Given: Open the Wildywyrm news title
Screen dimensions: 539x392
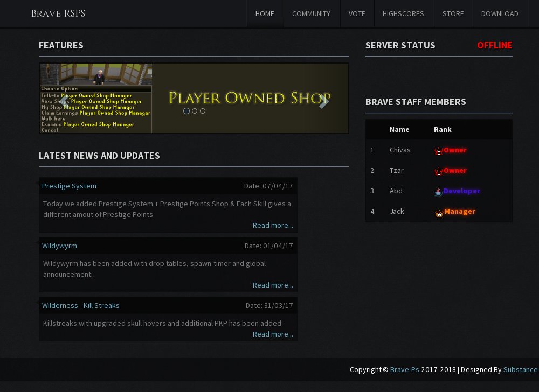Looking at the screenshot, I should tap(59, 246).
